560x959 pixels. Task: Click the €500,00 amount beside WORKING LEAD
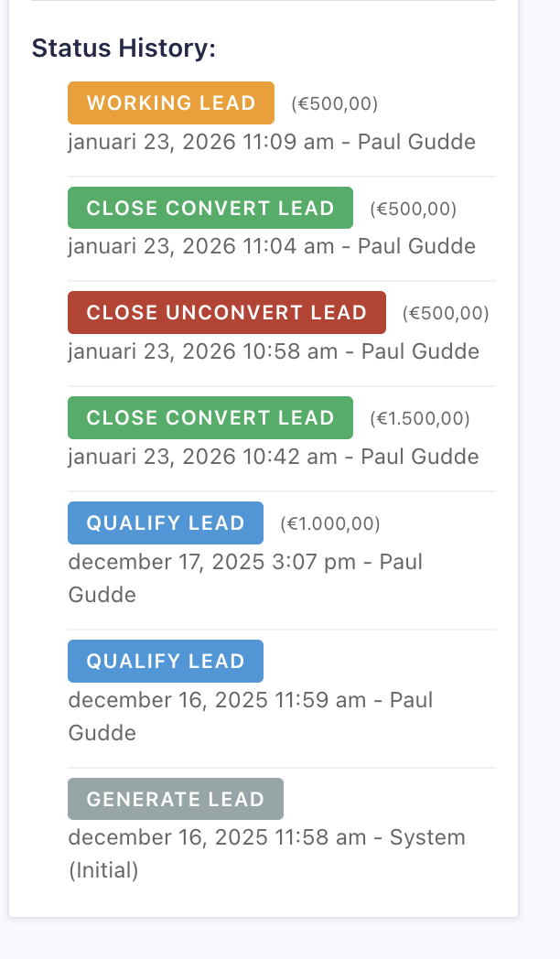tap(335, 103)
